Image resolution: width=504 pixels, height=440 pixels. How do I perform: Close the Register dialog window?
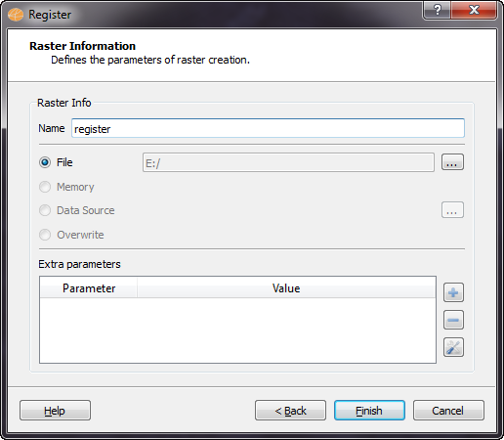click(474, 10)
